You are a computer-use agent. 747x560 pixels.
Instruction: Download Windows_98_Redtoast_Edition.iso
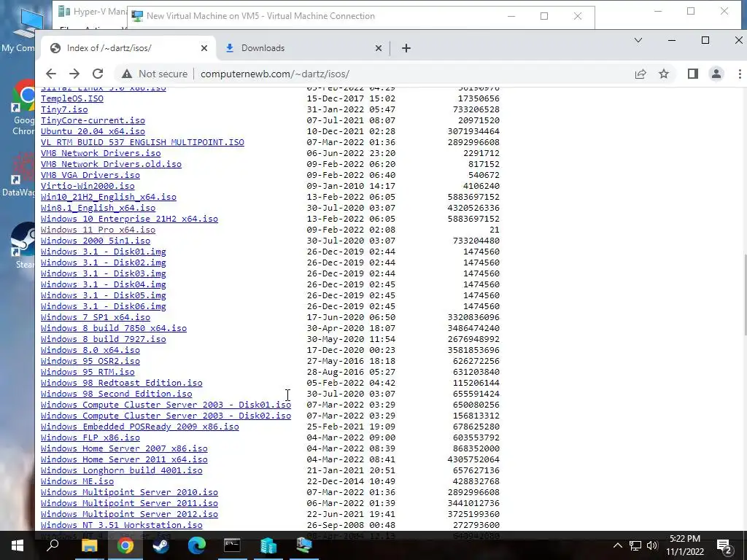point(122,384)
